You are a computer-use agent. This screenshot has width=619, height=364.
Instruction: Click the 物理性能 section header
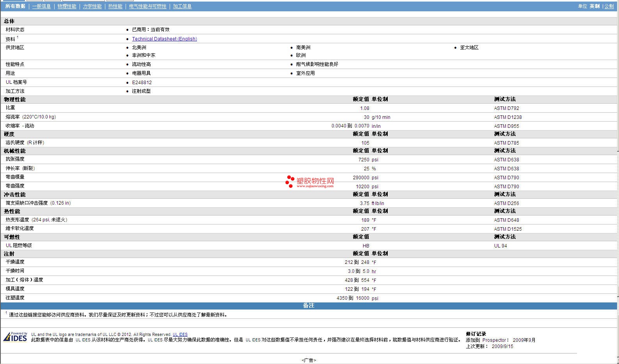15,99
